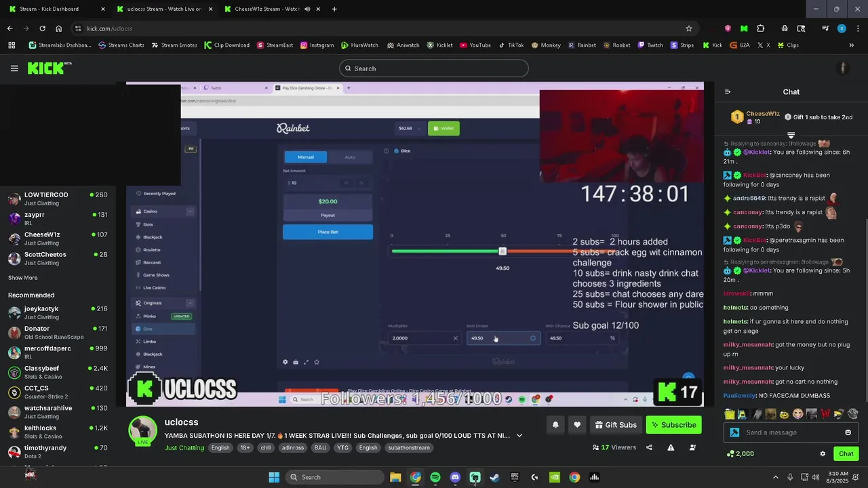868x488 pixels.
Task: Open chat settings gear icon
Action: [823, 454]
